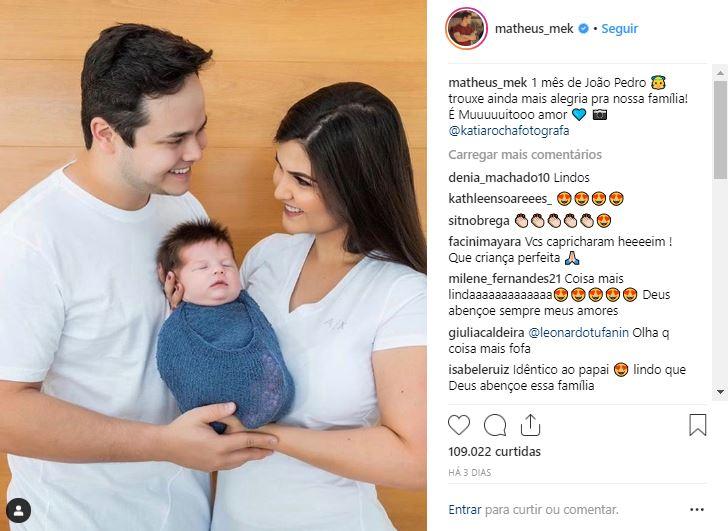The image size is (728, 531).
Task: Open the three-dot more options menu
Action: coord(697,510)
